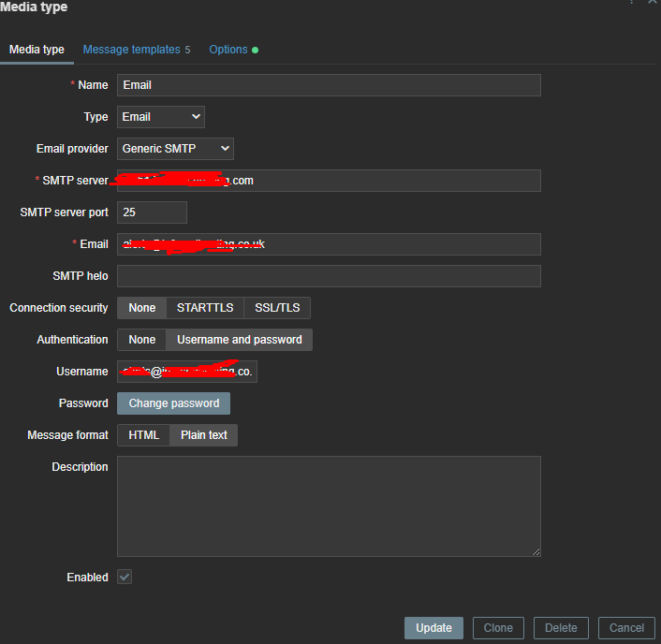
Task: Set Connection security to None
Action: (x=142, y=308)
